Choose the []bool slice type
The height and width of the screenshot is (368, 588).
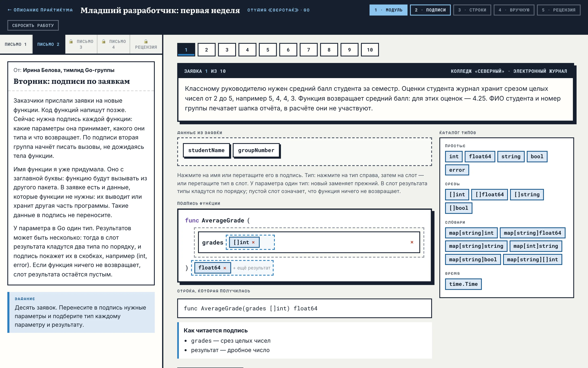point(459,208)
